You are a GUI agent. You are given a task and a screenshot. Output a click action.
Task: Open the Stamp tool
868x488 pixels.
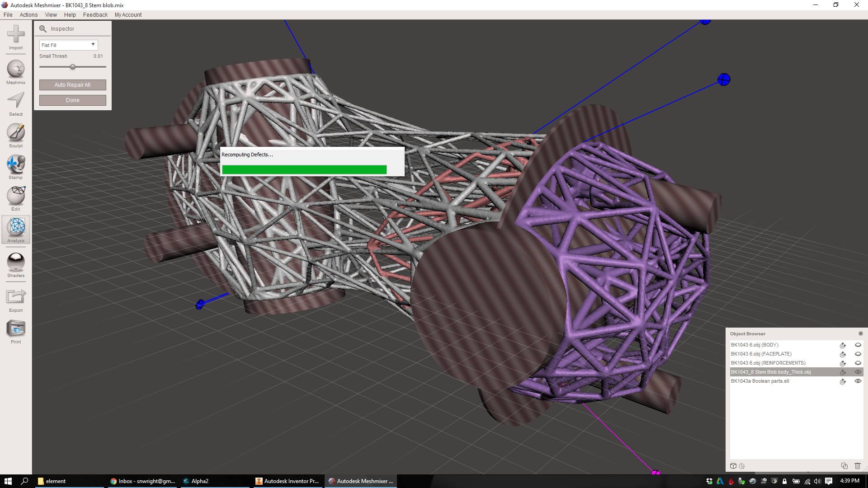16,164
